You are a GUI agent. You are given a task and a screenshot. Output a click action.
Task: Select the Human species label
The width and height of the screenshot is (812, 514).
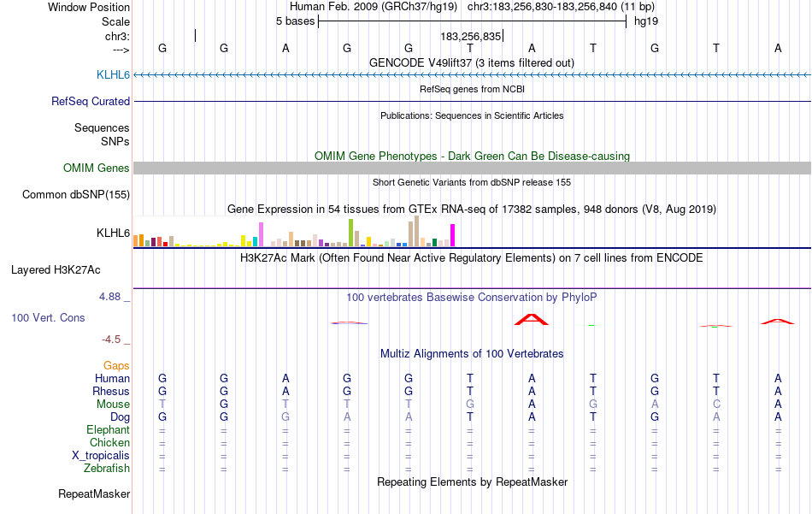[112, 378]
